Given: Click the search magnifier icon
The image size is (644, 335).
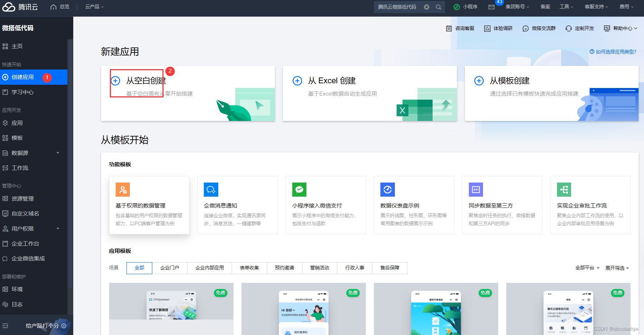Looking at the screenshot, I should click(x=438, y=7).
